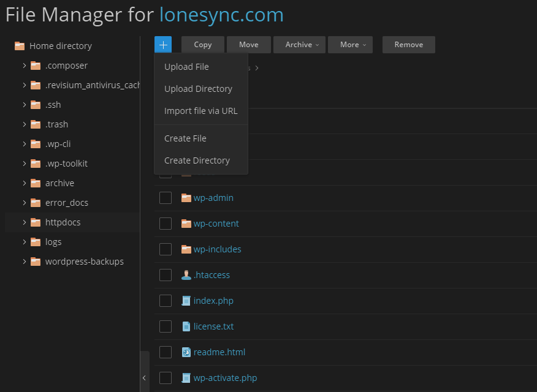
Task: Select Upload File from the menu
Action: click(x=186, y=67)
